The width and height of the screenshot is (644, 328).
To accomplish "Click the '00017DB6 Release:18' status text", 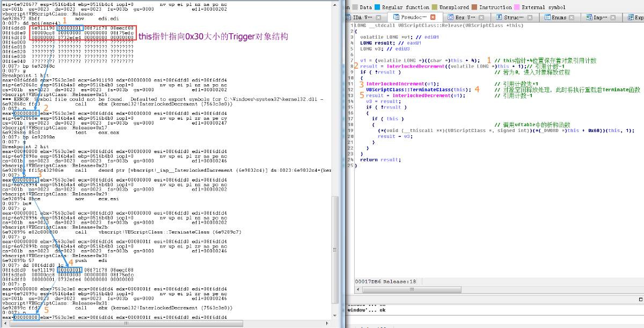I will coord(385,281).
